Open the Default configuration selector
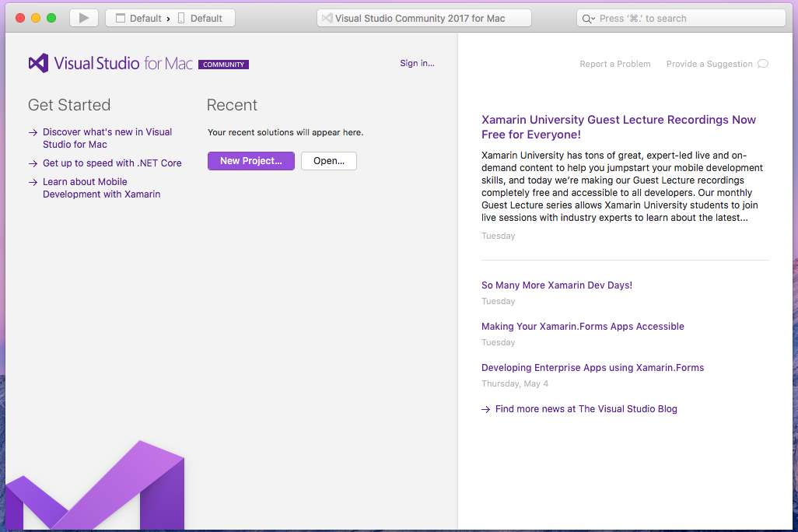Screen dimensions: 798x532 [x=138, y=18]
